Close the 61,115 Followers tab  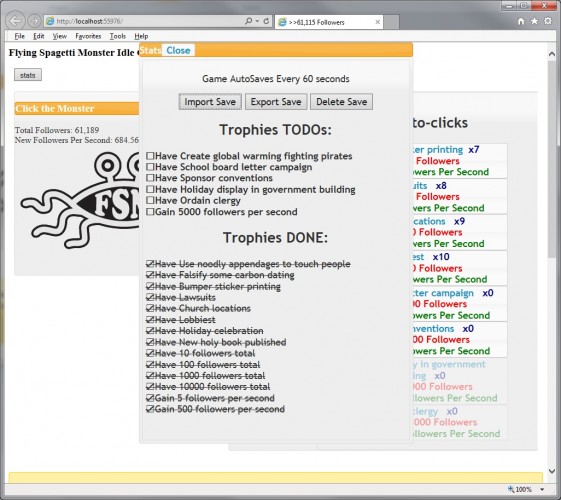(377, 22)
